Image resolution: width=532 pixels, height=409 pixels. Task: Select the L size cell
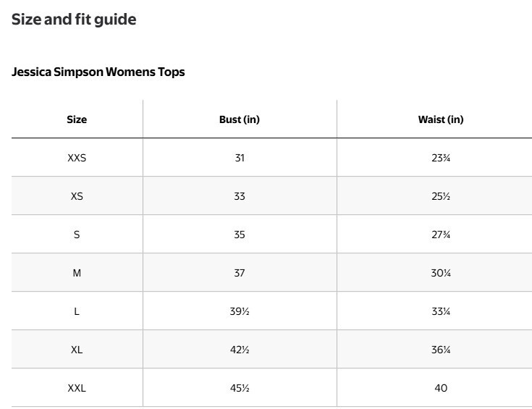(x=77, y=311)
